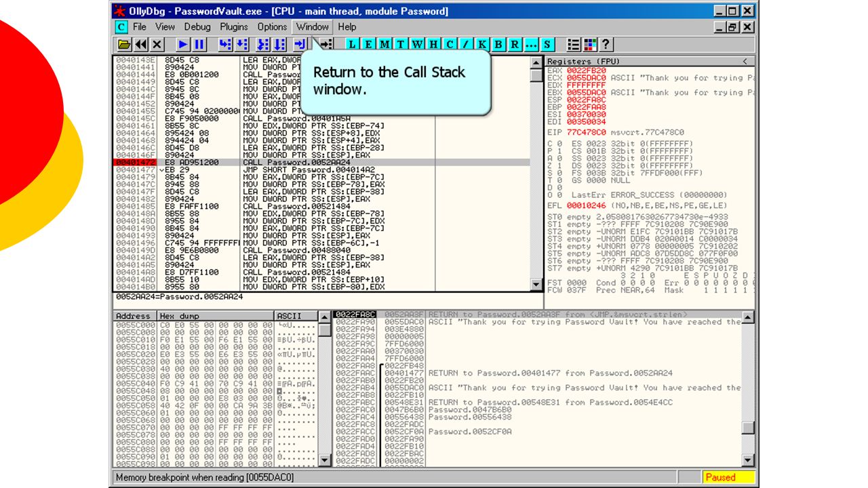The image size is (868, 488).
Task: Click stack pane scrollbar down arrow
Action: 748,460
